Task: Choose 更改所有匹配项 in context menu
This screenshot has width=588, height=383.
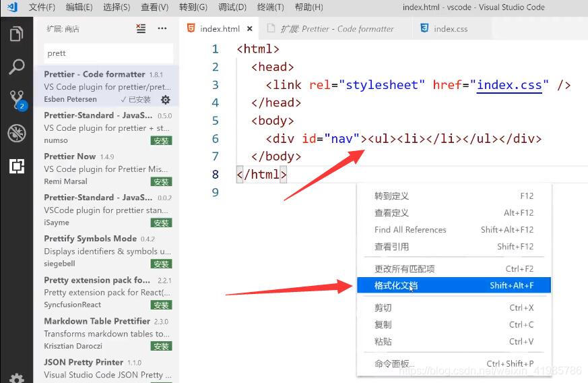Action: pyautogui.click(x=454, y=269)
